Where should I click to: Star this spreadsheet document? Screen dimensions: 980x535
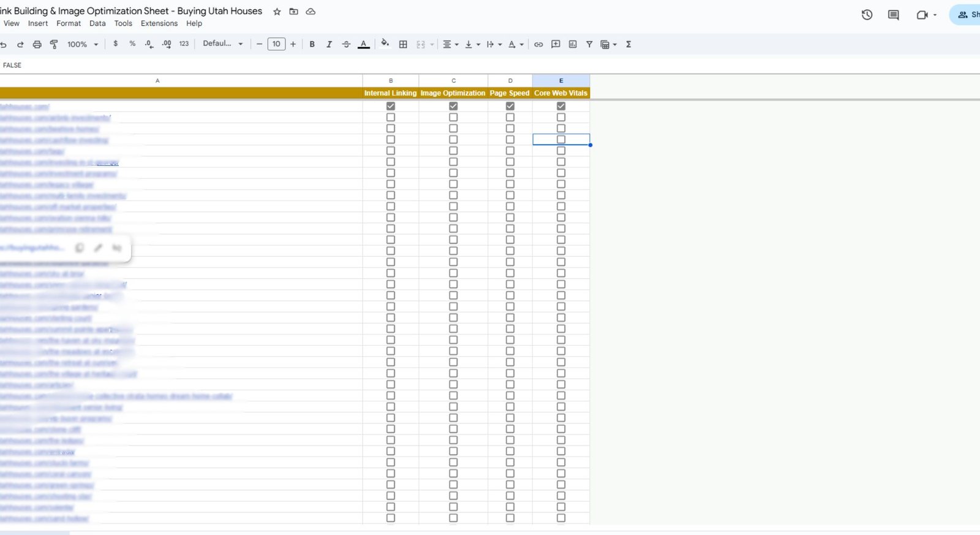pos(277,12)
